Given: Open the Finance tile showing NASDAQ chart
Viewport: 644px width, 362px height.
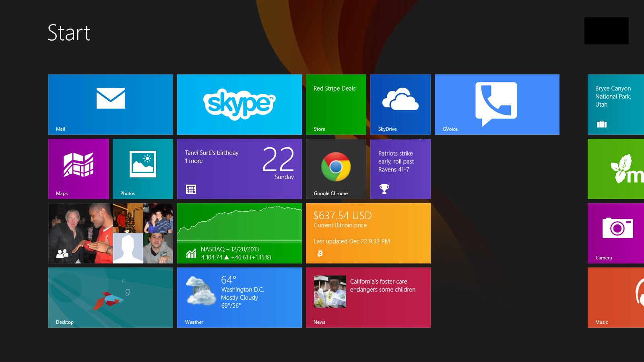Looking at the screenshot, I should click(239, 233).
